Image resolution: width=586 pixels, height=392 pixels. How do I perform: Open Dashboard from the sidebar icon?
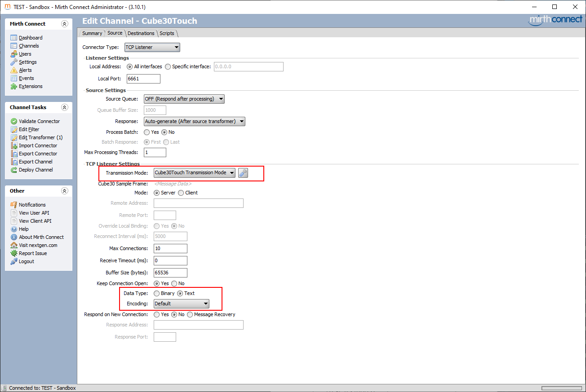pos(14,38)
